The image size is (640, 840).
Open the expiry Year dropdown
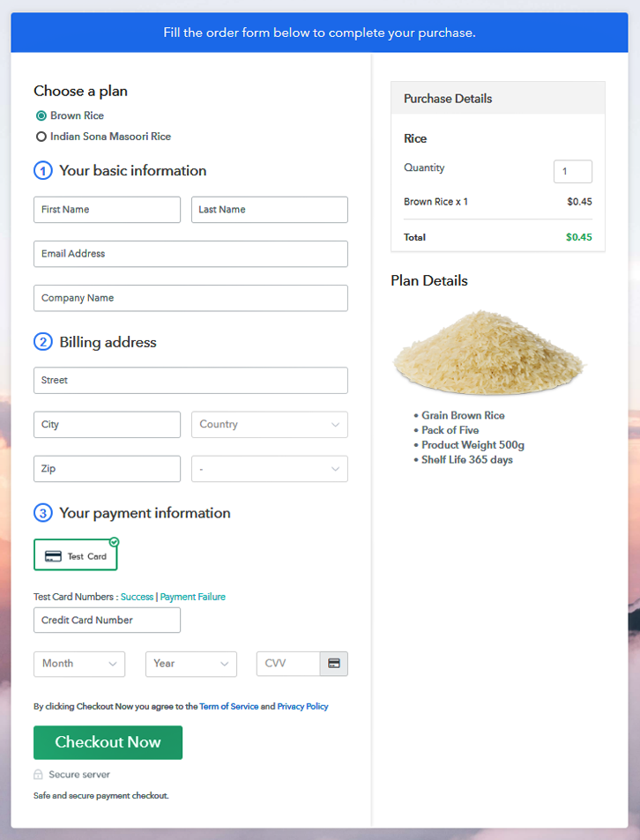pyautogui.click(x=190, y=664)
